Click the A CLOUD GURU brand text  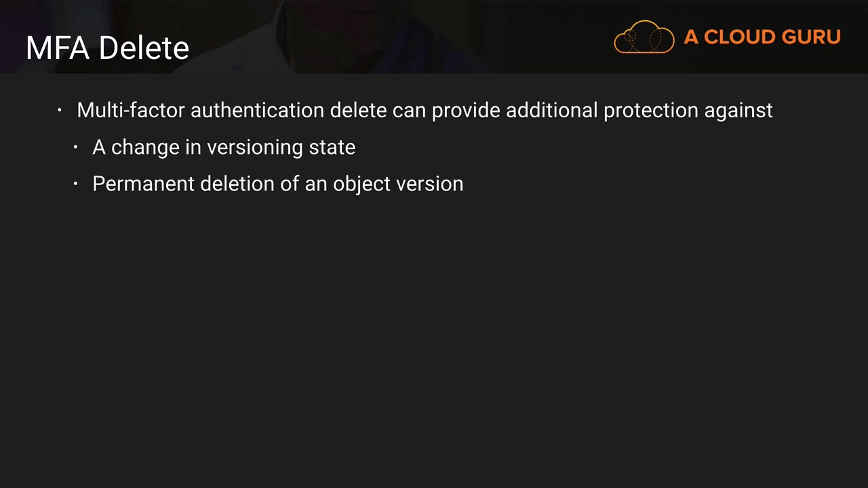[762, 37]
